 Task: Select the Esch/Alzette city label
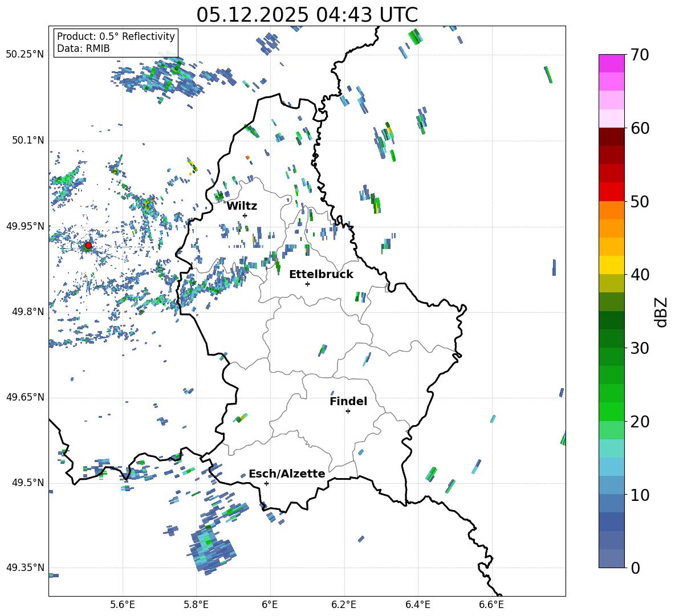click(287, 474)
